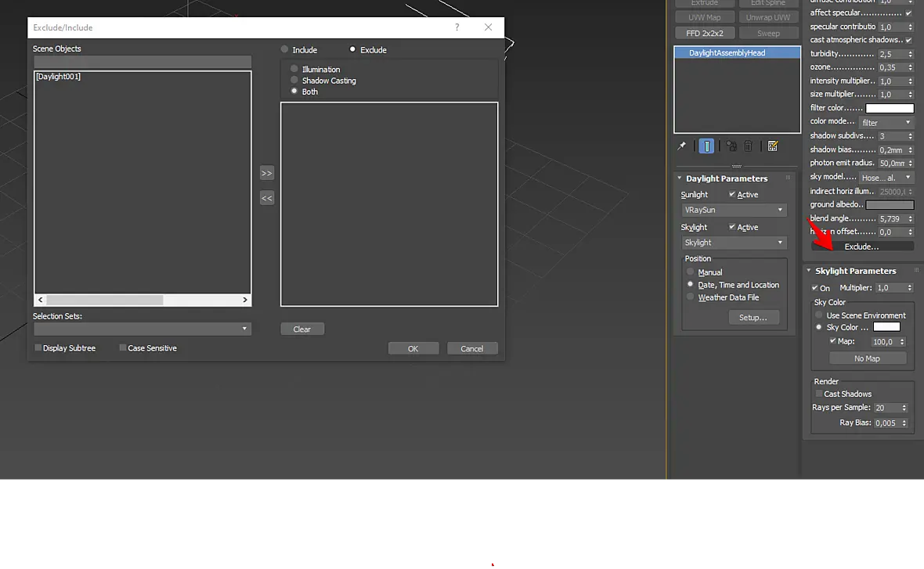Open Skylight type dropdown
The image size is (924, 569).
click(x=734, y=242)
